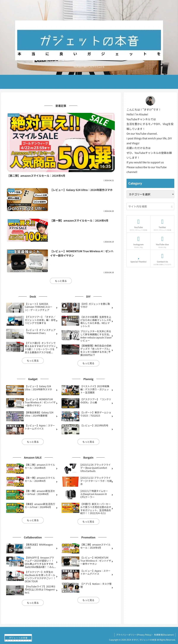
Task: Click Amazon SALE tag on 100選 thumbnail
Action: (x=13, y=221)
